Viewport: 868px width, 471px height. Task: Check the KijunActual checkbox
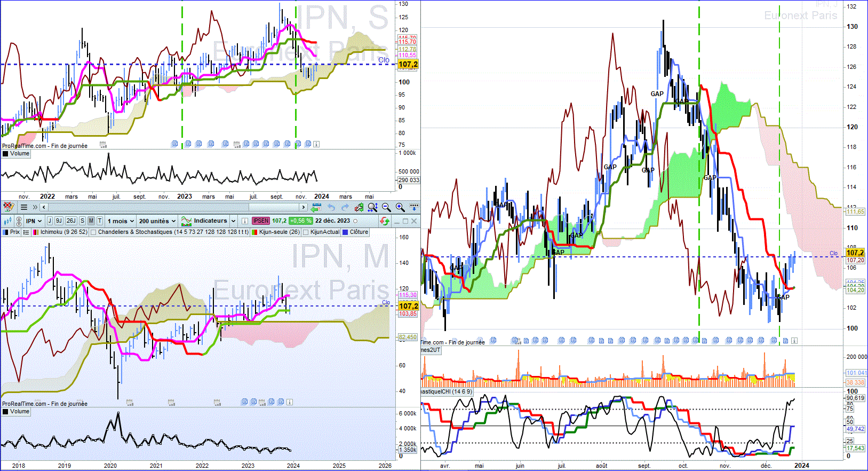pos(306,232)
